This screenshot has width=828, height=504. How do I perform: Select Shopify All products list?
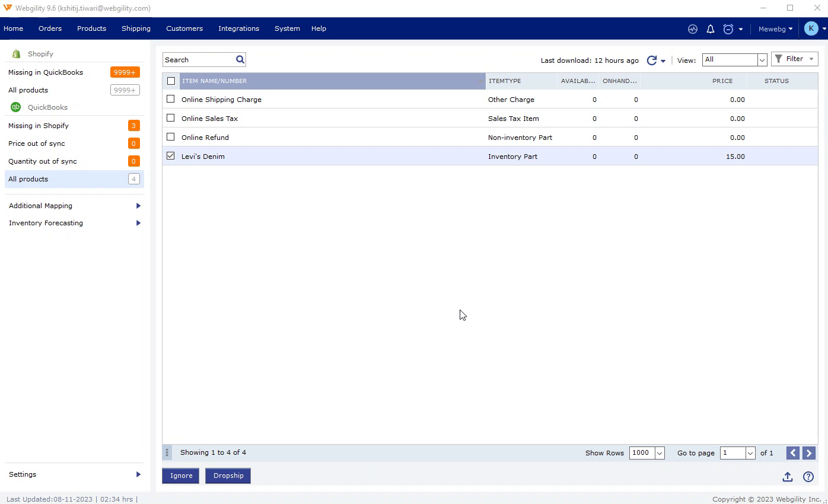tap(74, 90)
